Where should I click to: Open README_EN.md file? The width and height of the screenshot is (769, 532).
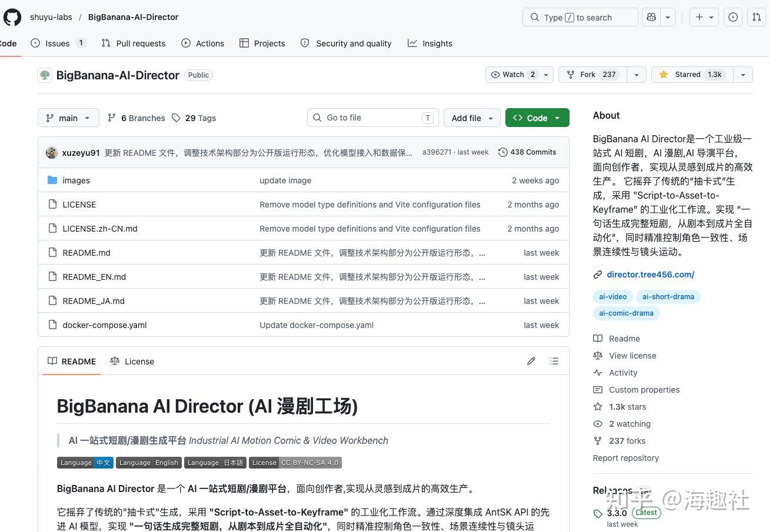[x=94, y=277]
